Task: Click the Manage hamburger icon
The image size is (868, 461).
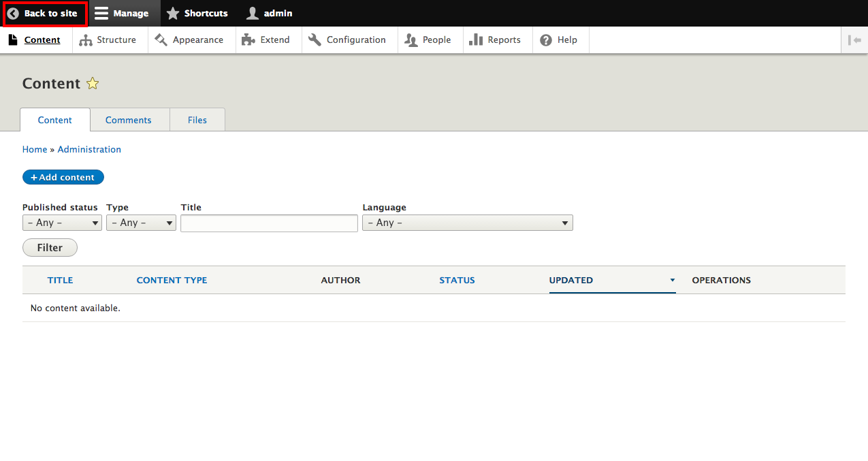Action: click(101, 14)
